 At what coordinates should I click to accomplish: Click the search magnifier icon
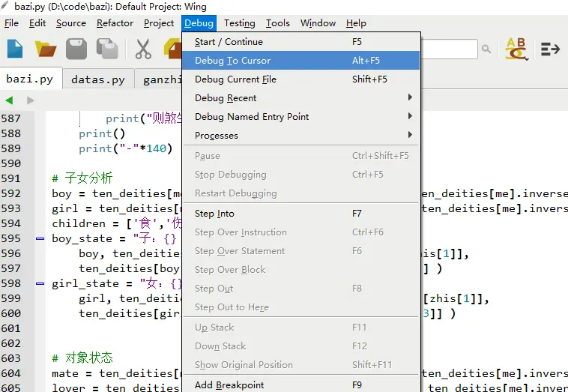[x=486, y=49]
